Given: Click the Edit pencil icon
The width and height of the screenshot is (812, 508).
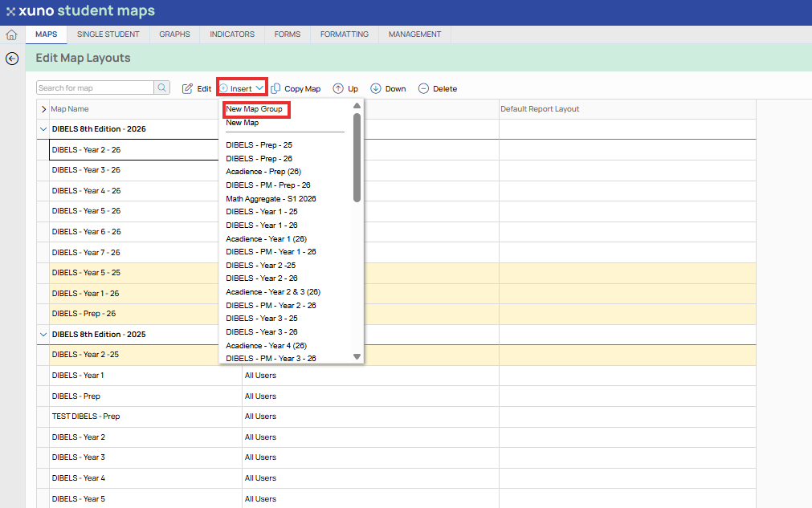Looking at the screenshot, I should (x=187, y=88).
